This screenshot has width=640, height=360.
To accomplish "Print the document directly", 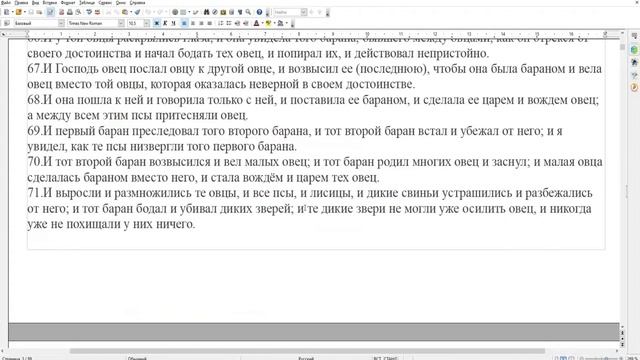I will 70,12.
